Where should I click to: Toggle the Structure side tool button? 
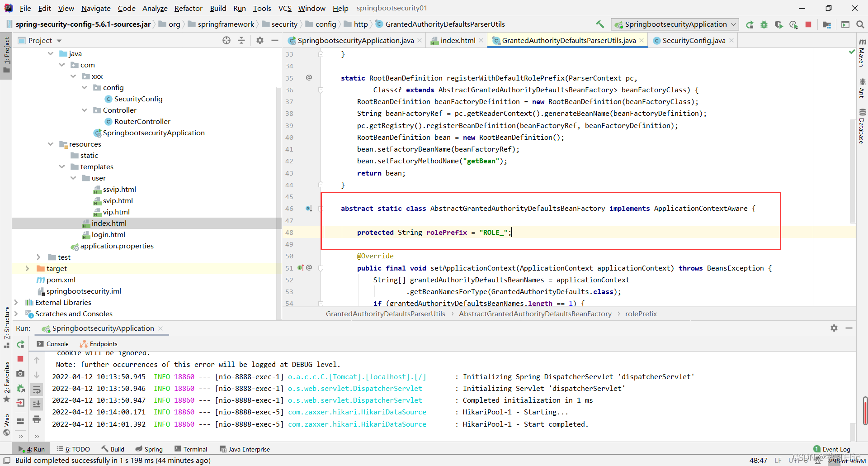[6, 327]
